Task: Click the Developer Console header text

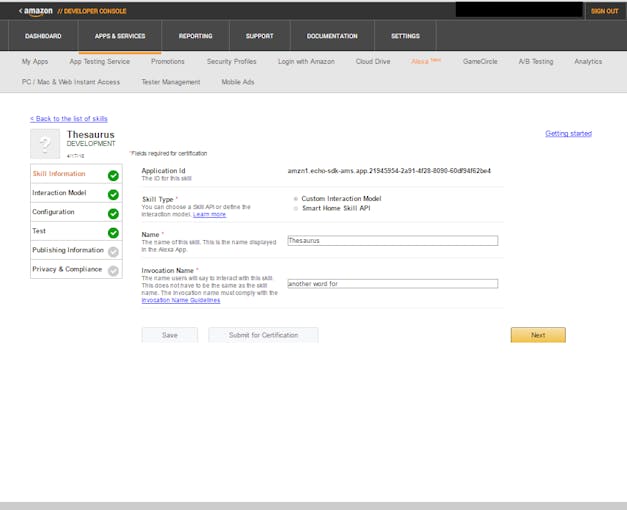Action: pos(92,11)
